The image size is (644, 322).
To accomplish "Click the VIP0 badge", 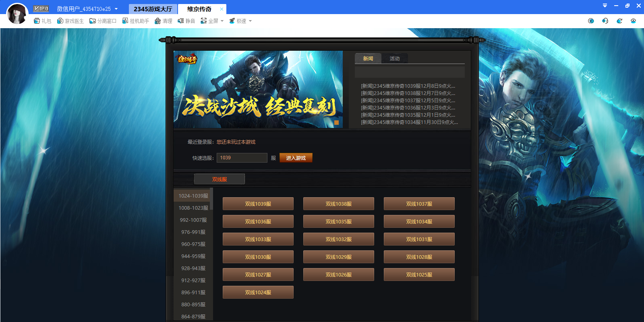I will pos(41,9).
